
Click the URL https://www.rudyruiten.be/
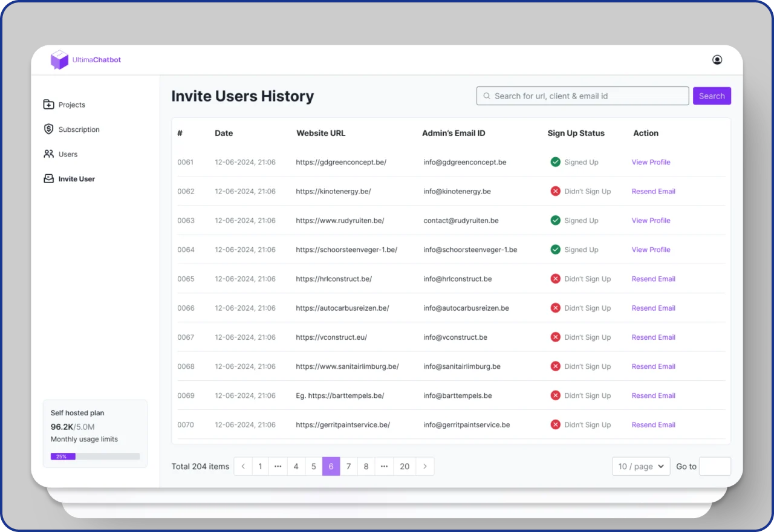tap(340, 221)
